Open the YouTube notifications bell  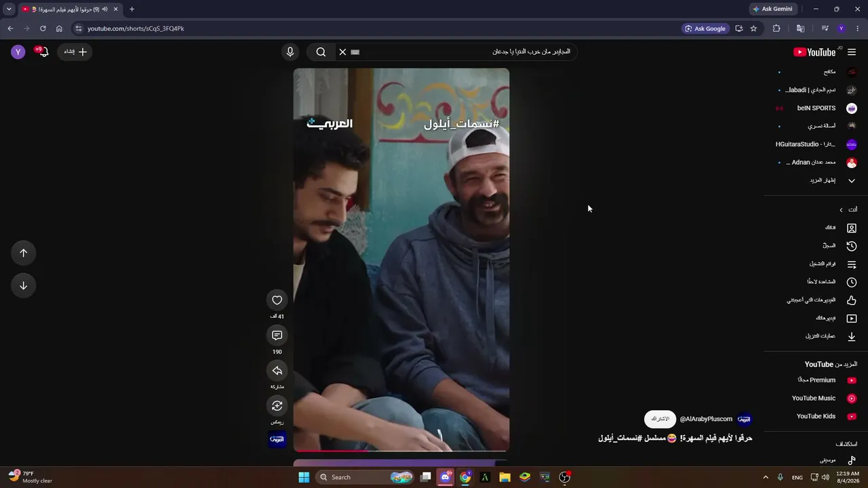point(43,52)
